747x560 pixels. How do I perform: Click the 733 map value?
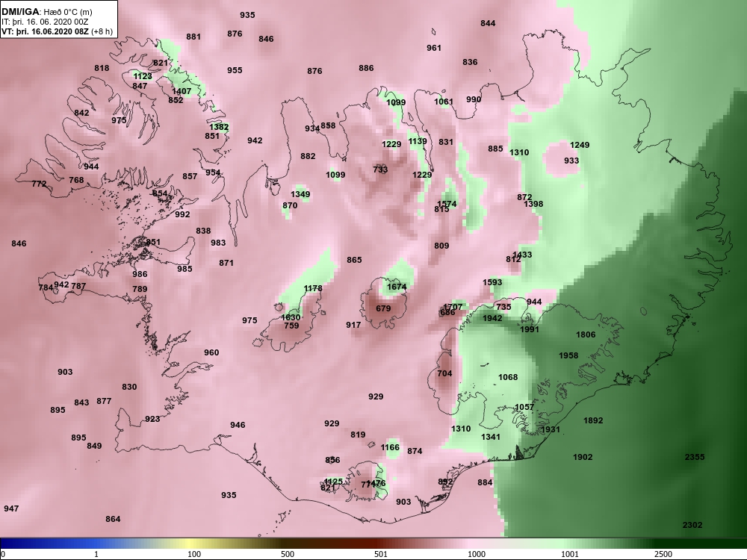[x=380, y=169]
